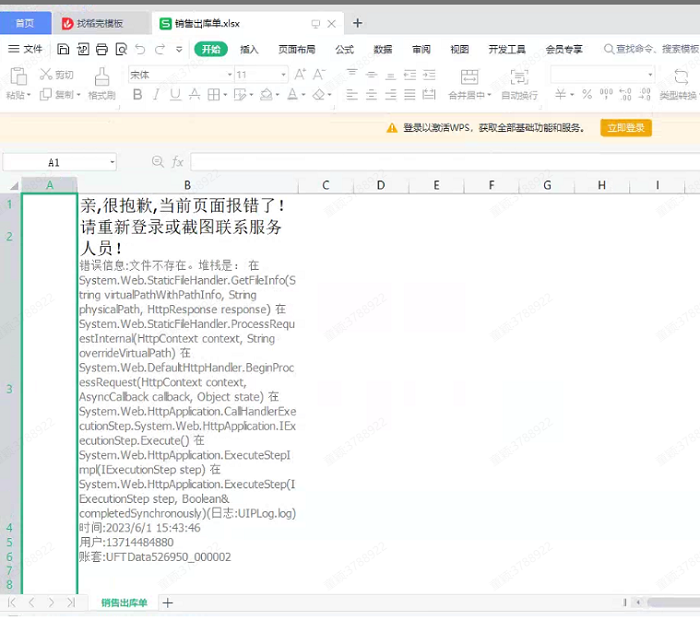Open the Insert (插入) ribbon tab
This screenshot has height=620, width=700.
(249, 49)
